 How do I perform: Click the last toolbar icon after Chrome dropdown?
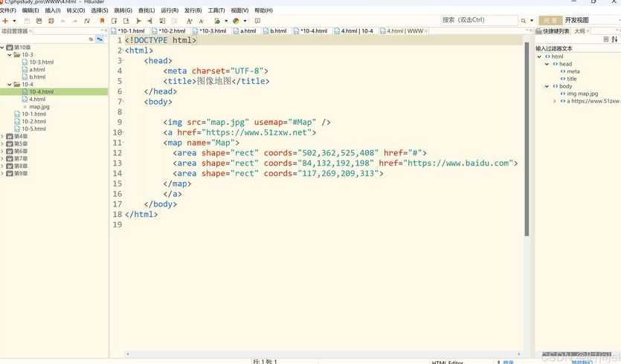(x=257, y=21)
